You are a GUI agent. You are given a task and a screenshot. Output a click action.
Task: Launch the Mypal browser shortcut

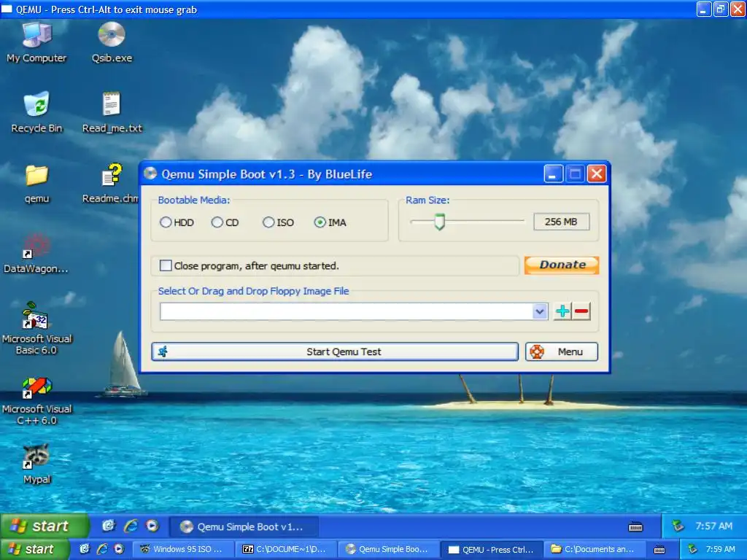pos(36,464)
